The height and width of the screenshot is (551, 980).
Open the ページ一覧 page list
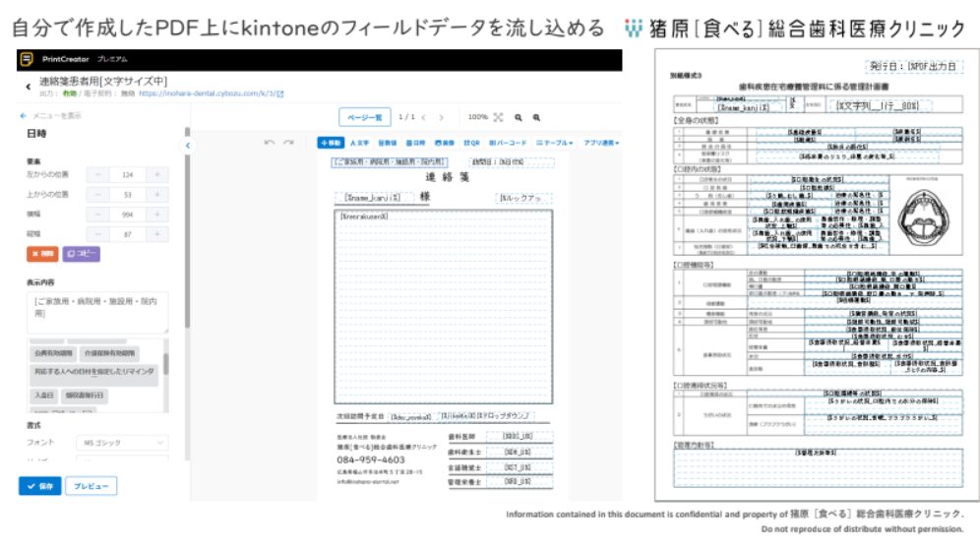pos(364,117)
